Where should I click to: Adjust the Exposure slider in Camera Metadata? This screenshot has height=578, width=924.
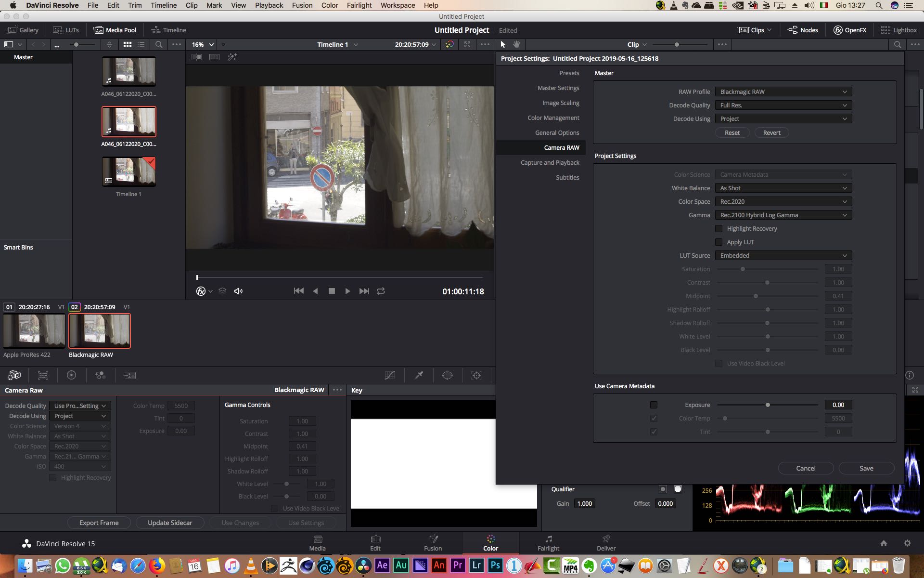[768, 405]
